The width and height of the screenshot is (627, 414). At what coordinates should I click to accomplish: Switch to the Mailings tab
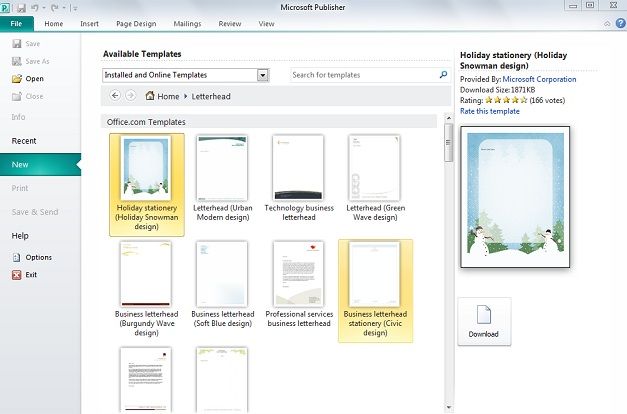tap(187, 24)
